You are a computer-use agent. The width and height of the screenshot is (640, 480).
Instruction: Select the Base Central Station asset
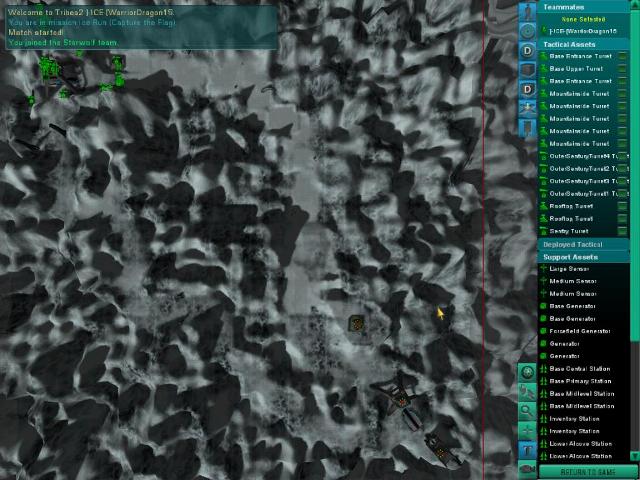584,369
